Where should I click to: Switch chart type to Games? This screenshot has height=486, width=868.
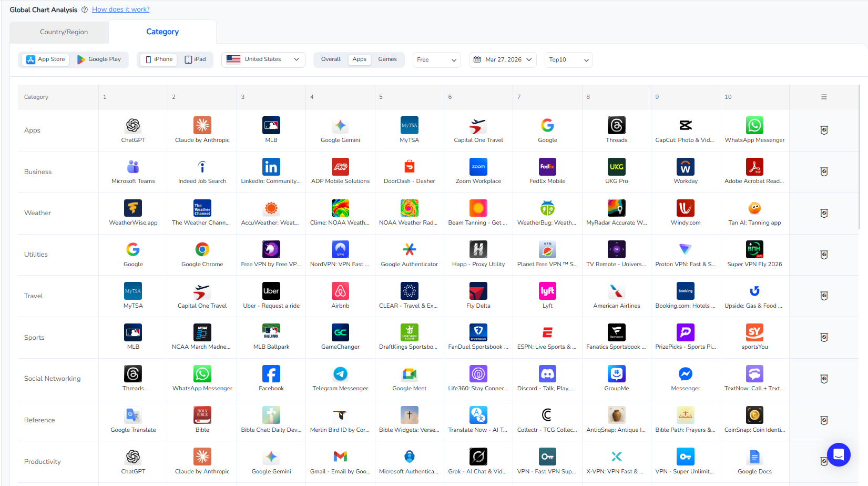(387, 59)
